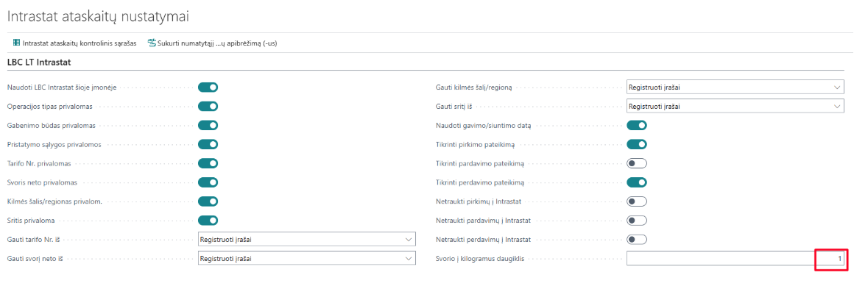Collapse the LBC LT Intrastat section header
868x289 pixels.
39,63
